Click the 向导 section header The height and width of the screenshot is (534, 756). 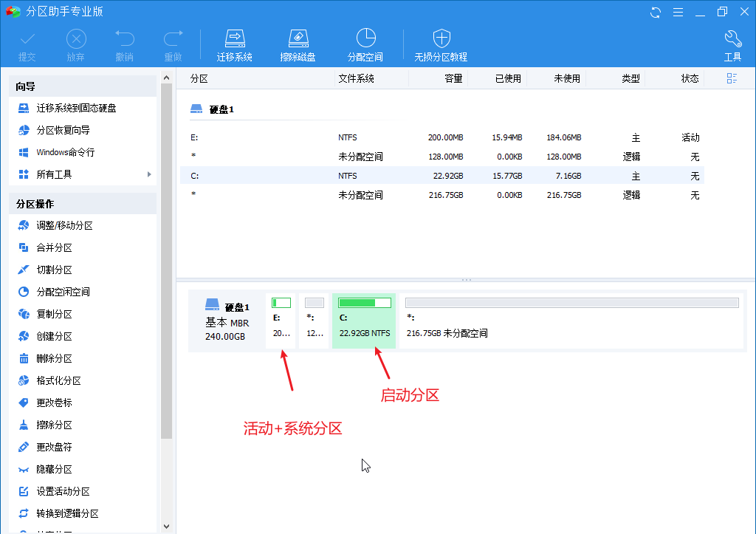click(x=83, y=86)
